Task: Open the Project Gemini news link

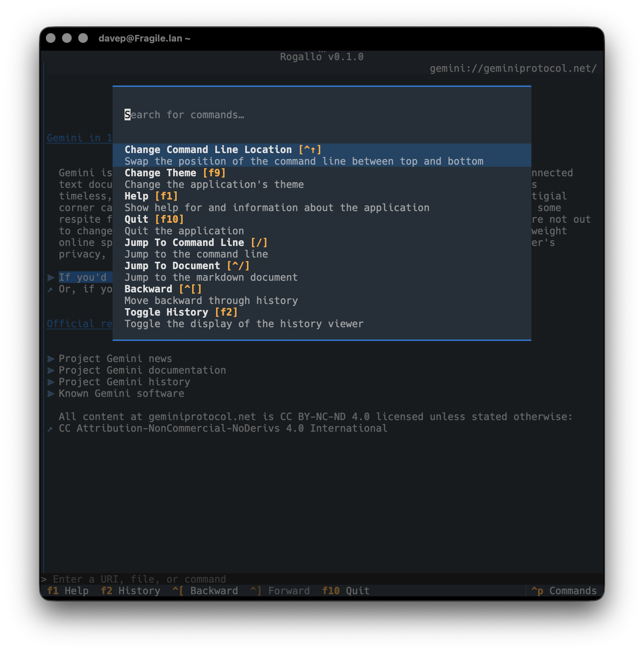Action: click(x=115, y=359)
